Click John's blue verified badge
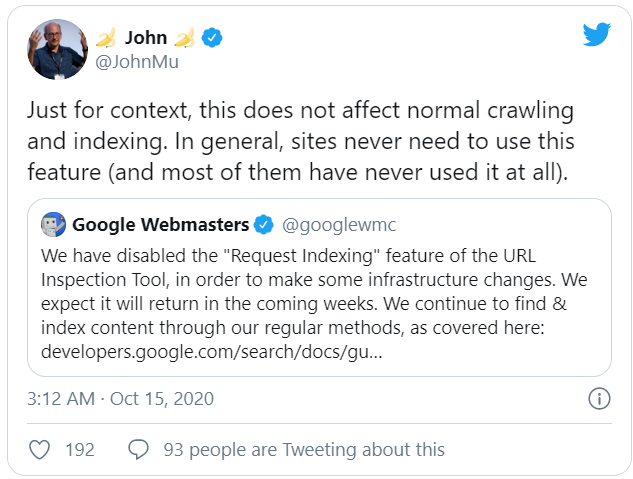Image resolution: width=633 pixels, height=479 pixels. pyautogui.click(x=212, y=39)
